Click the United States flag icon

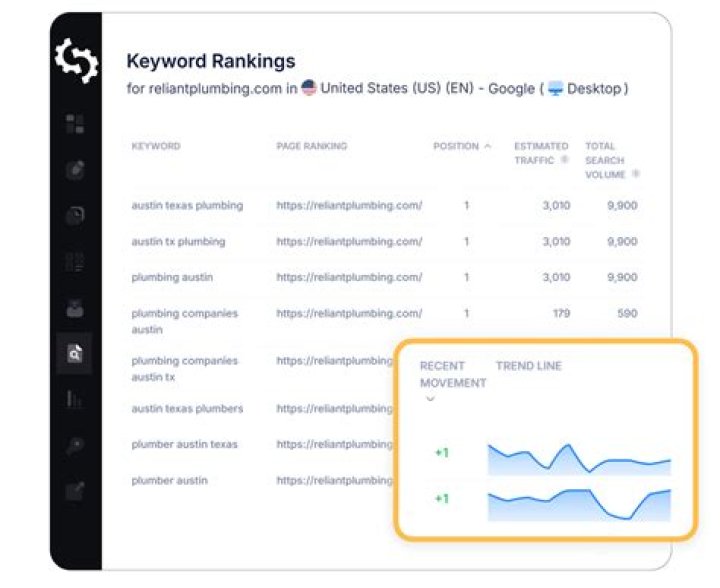[309, 88]
